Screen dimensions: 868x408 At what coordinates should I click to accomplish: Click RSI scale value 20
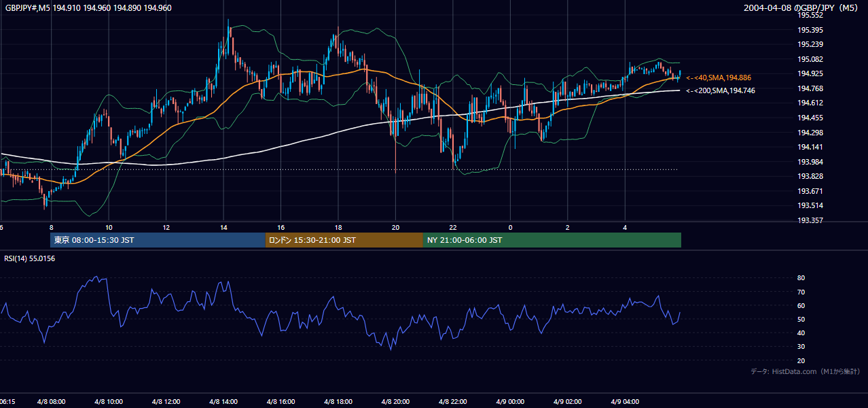coord(801,360)
